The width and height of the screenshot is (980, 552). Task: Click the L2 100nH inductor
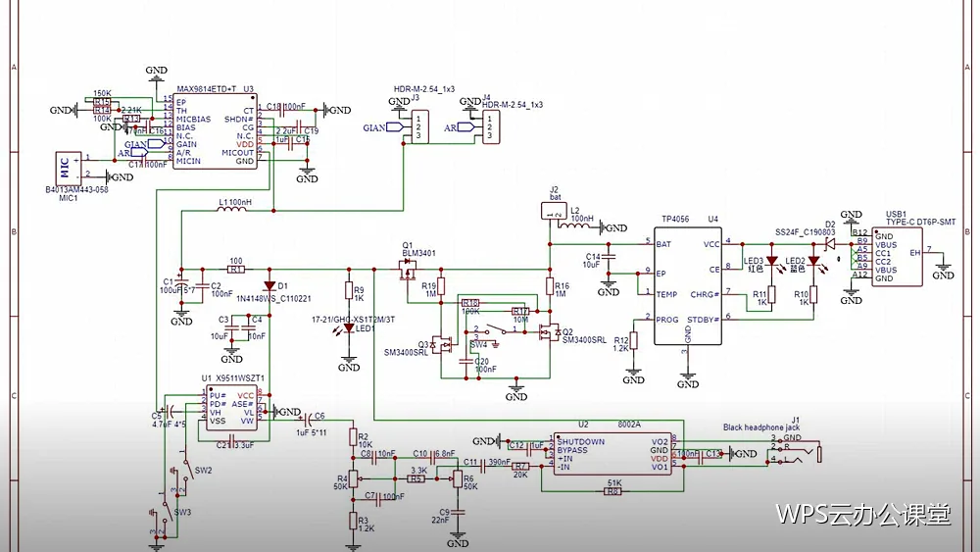(574, 226)
